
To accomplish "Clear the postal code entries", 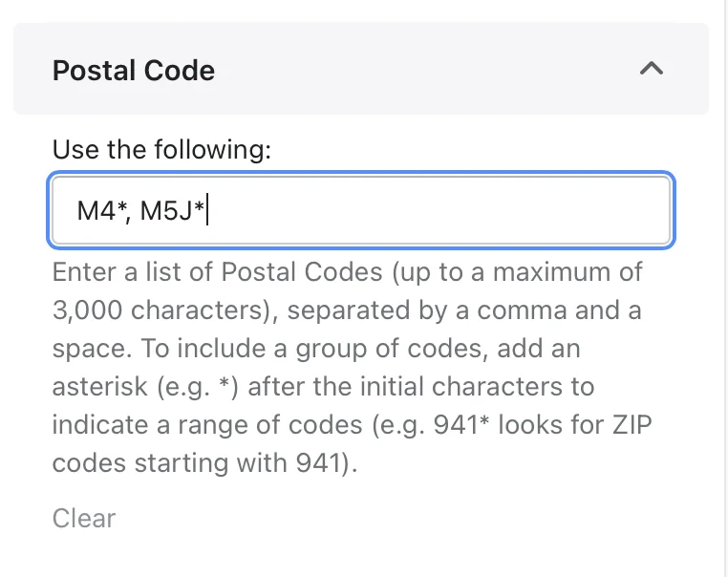I will click(x=84, y=518).
